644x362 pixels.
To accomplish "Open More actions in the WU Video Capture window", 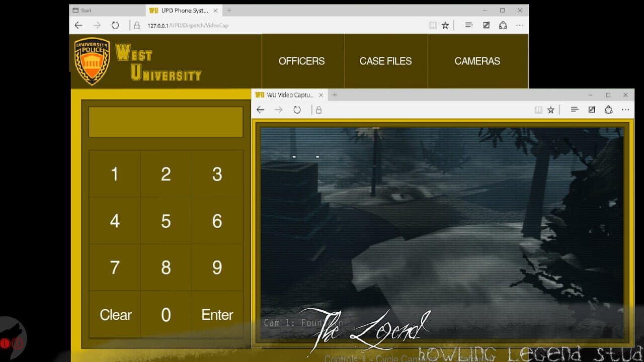I will pos(625,110).
